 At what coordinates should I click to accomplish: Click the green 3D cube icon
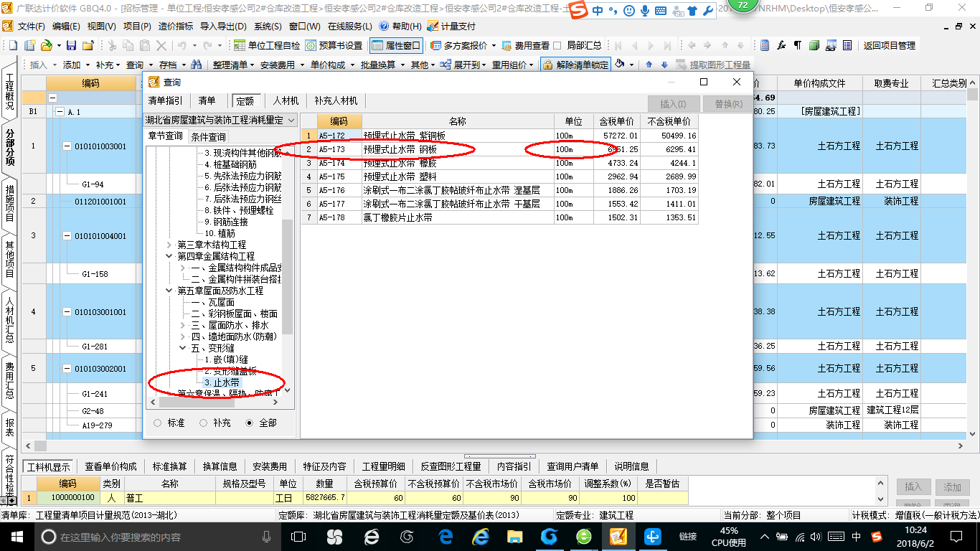(814, 45)
